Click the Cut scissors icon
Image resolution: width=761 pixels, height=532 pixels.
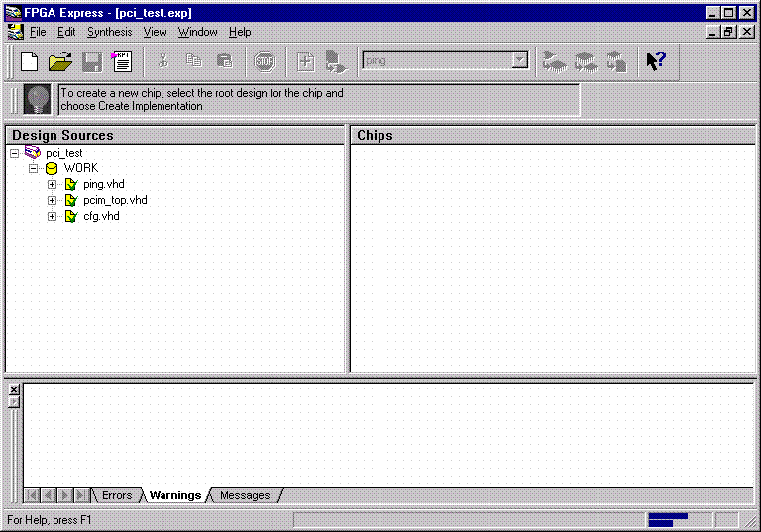[x=163, y=61]
